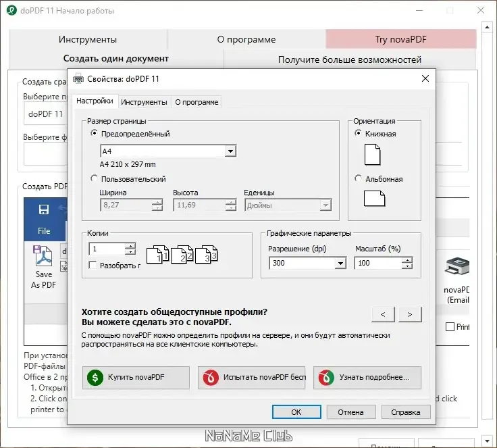The image size is (497, 448).
Task: Switch to Инструменты tab in Properties dialog
Action: pos(144,102)
